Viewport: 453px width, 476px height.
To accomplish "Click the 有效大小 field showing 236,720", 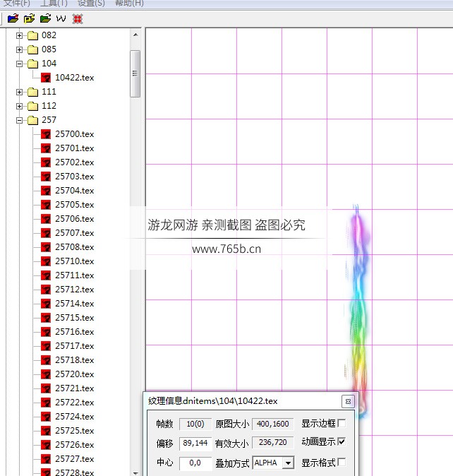I will click(273, 443).
